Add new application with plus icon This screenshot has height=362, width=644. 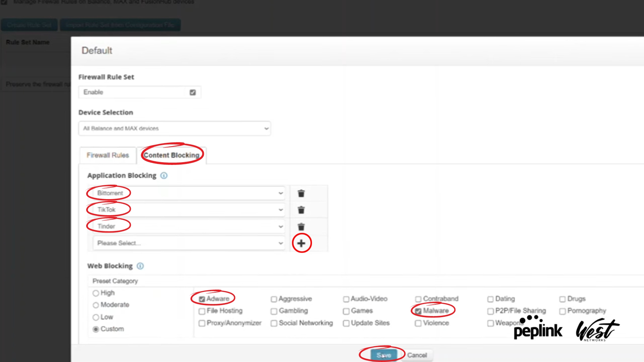click(x=301, y=243)
